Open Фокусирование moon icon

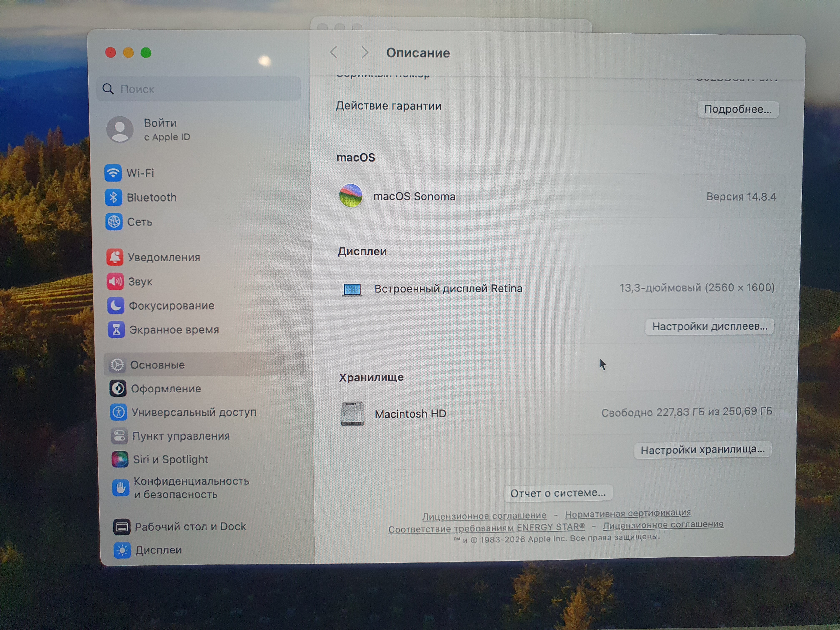click(x=115, y=306)
